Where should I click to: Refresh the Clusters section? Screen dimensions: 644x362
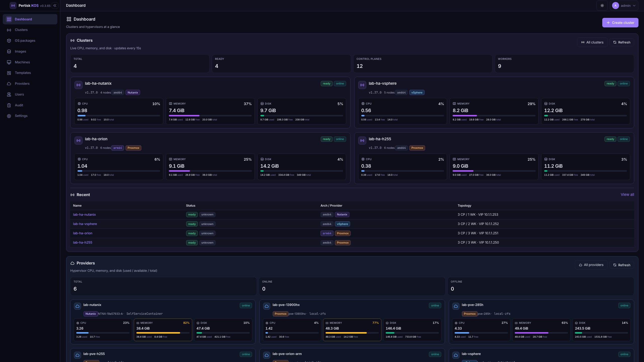pos(622,42)
